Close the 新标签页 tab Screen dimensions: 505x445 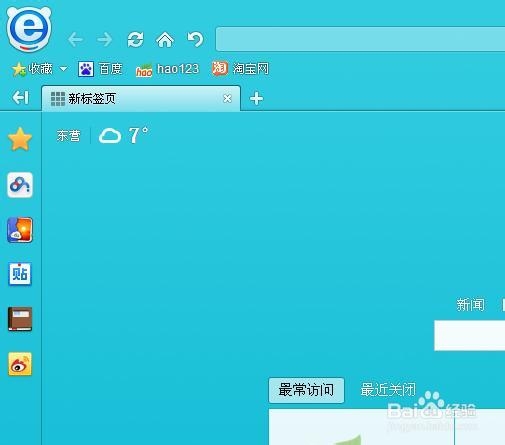pos(227,99)
